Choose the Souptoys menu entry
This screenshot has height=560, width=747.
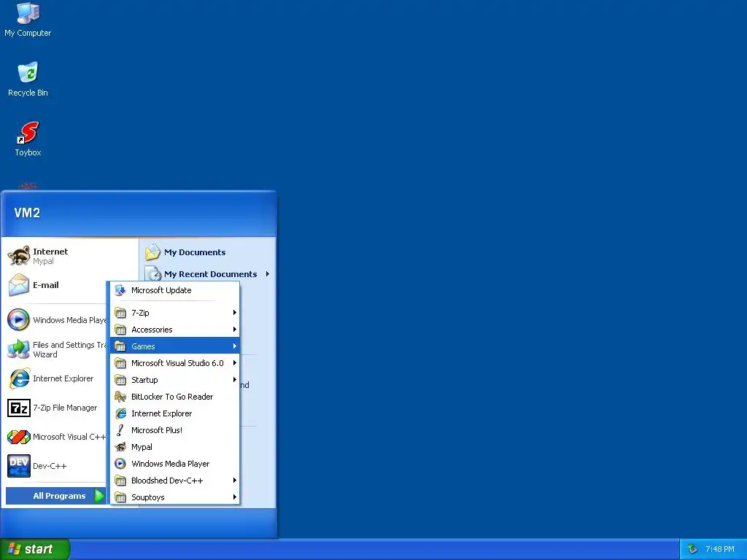pyautogui.click(x=174, y=497)
